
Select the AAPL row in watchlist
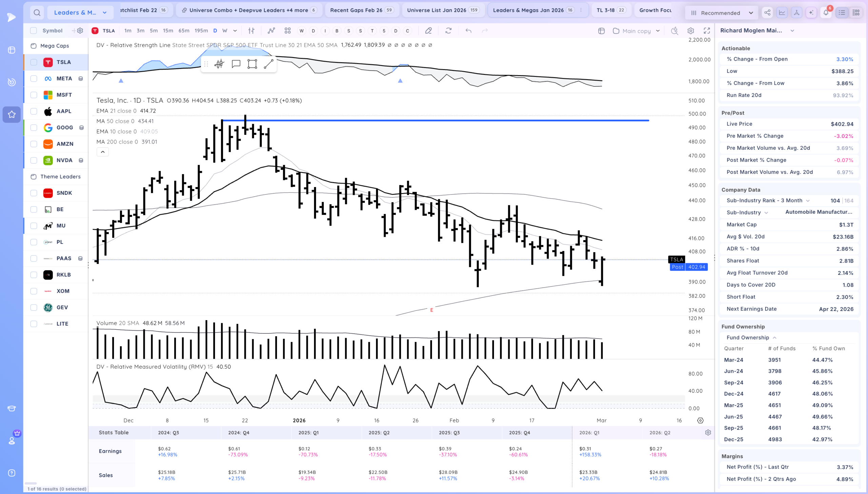point(56,111)
